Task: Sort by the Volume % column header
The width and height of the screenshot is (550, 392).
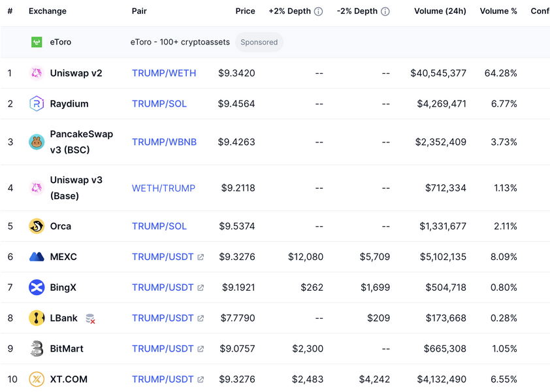Action: tap(498, 11)
